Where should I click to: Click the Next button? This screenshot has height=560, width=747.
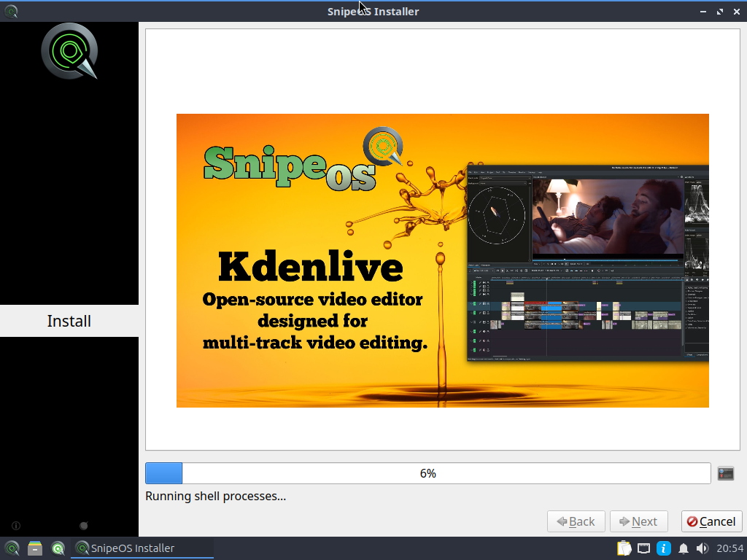[x=639, y=521]
